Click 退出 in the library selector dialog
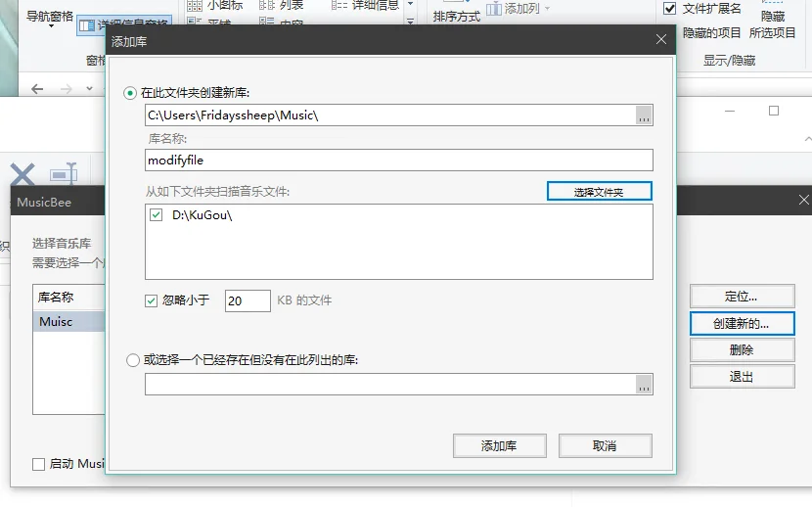Screen dimensions: 812x507 (742, 377)
